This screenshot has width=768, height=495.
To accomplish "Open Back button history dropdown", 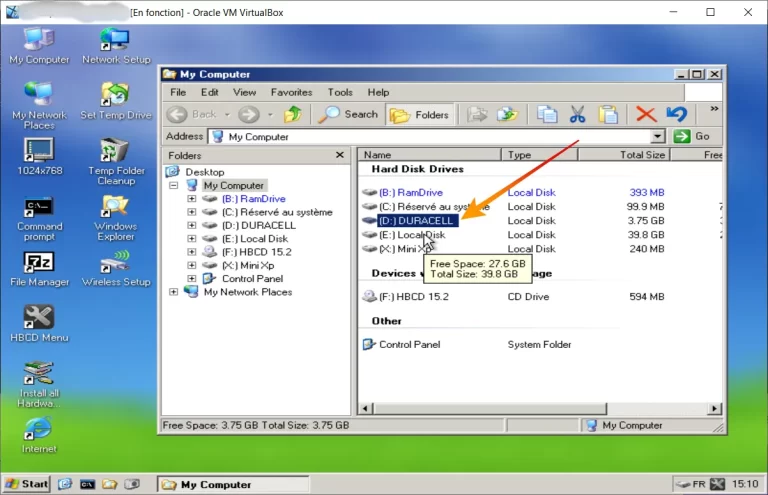I will [227, 115].
